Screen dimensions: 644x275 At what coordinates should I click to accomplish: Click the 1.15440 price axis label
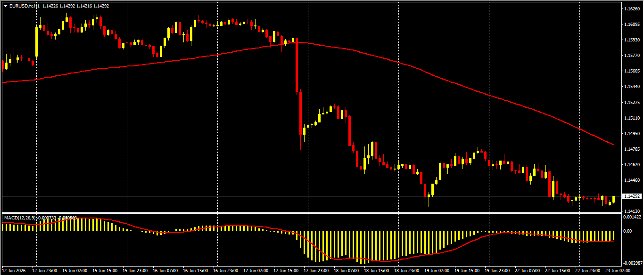pyautogui.click(x=631, y=87)
